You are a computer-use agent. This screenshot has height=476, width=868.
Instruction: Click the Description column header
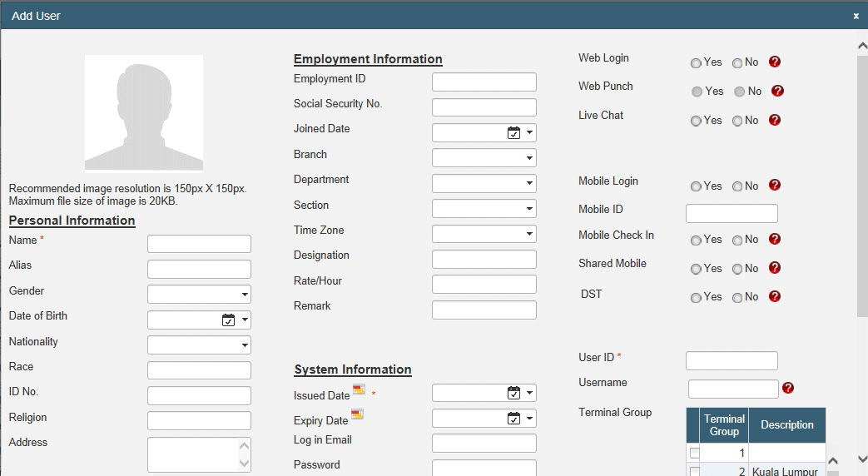(786, 425)
